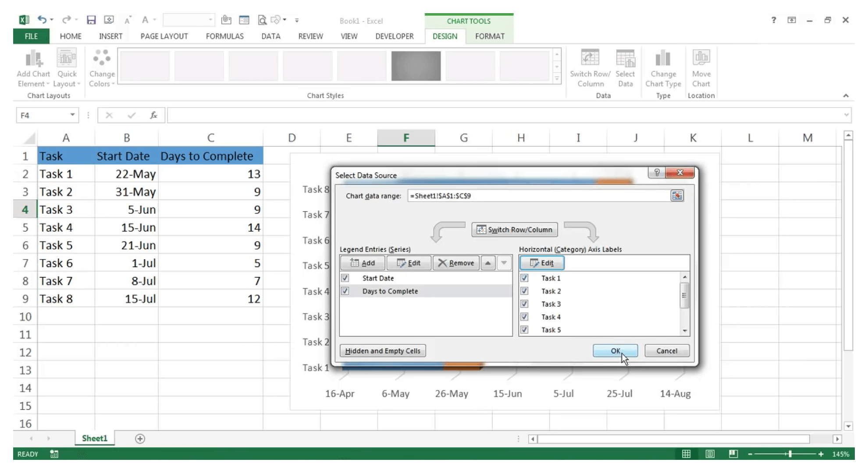The image size is (868, 473).
Task: Toggle the Days to Complete series checkbox
Action: 345,291
